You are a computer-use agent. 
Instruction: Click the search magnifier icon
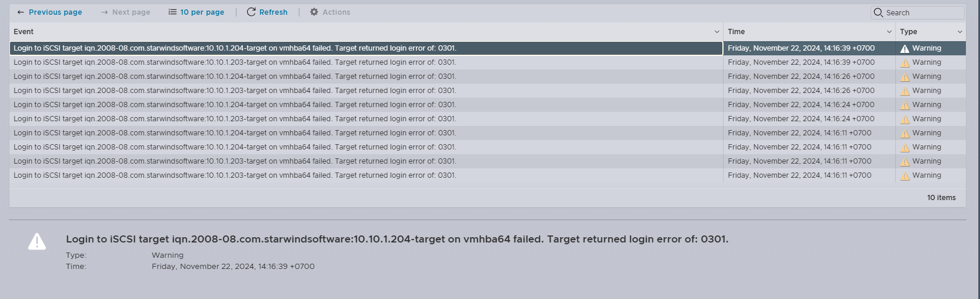pos(878,12)
